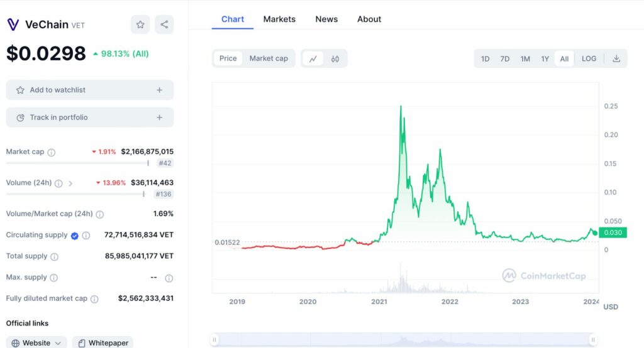
Task: Click the $2,166,875,015 market cap value
Action: pyautogui.click(x=147, y=152)
